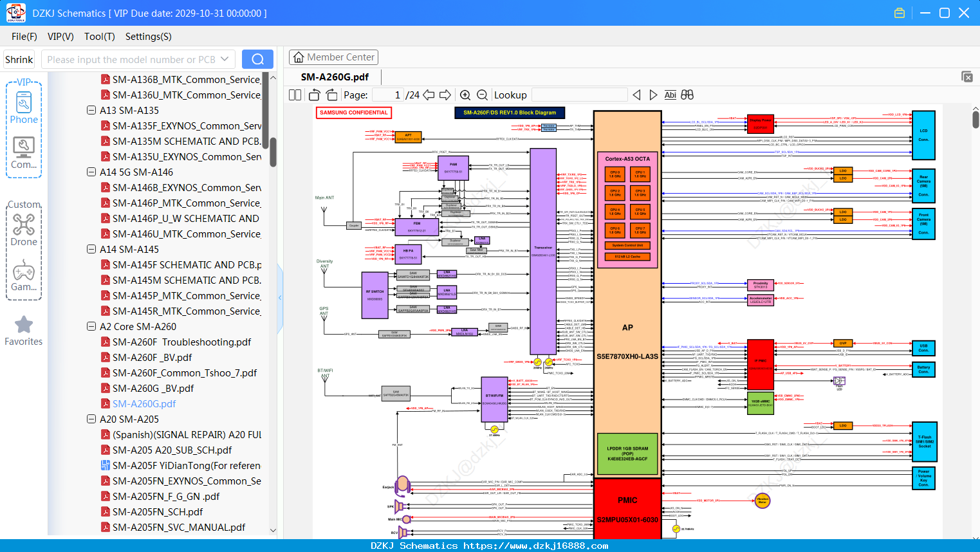
Task: Go to the previous page arrow
Action: (x=429, y=95)
